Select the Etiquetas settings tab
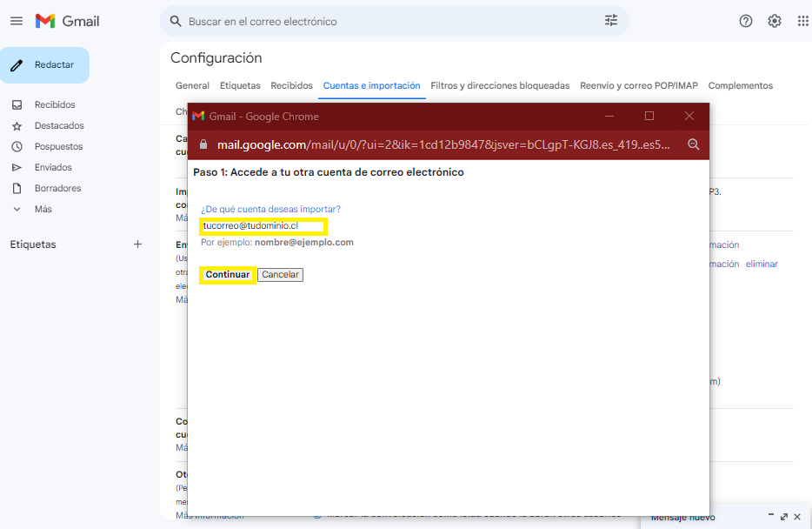 240,85
